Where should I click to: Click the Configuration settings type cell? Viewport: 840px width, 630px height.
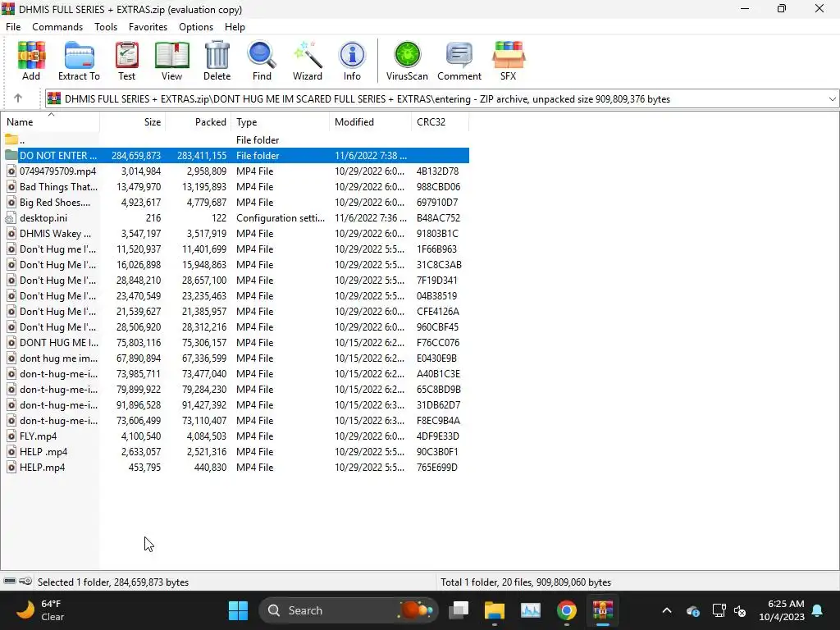click(x=281, y=218)
